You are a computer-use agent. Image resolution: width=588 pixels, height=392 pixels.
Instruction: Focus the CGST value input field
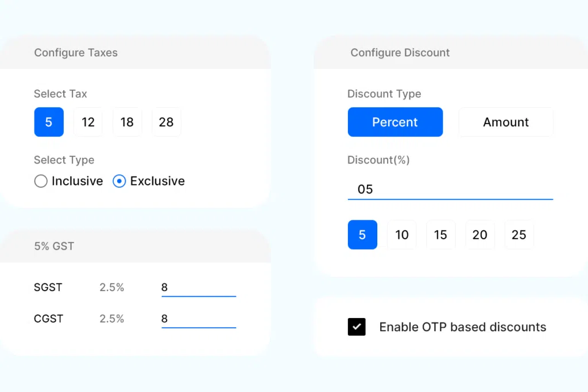point(198,319)
